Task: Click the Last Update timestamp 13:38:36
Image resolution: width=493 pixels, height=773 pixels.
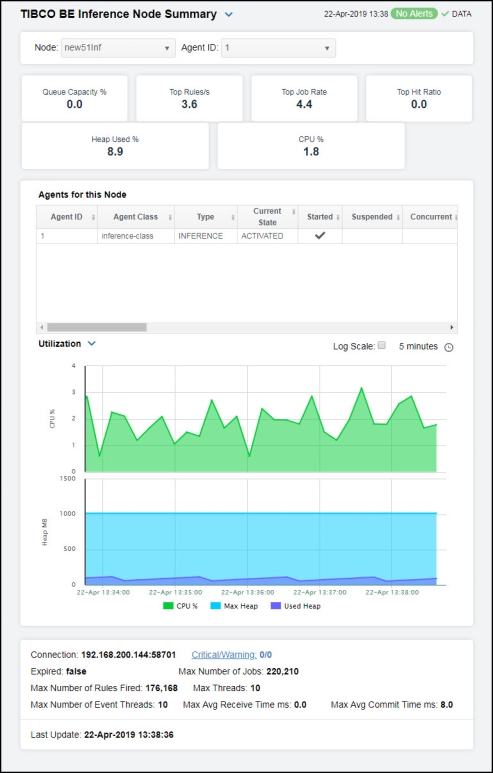Action: tap(129, 736)
